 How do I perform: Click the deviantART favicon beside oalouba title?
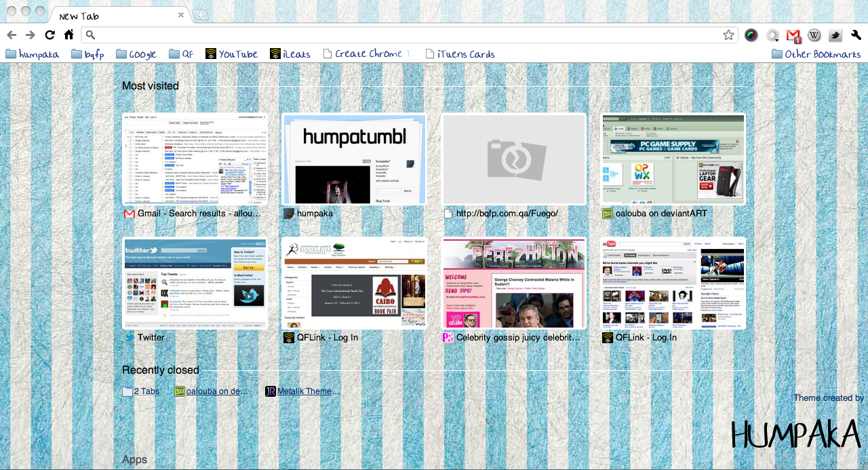pos(608,214)
